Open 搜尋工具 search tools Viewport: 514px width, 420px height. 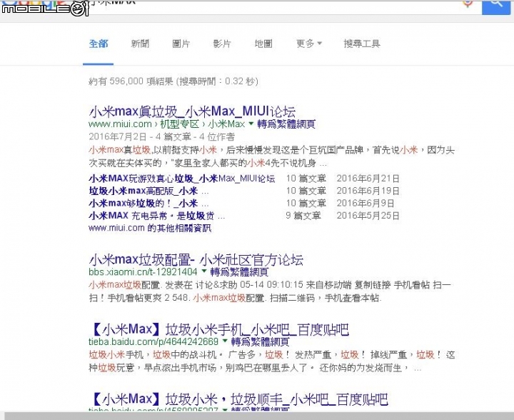point(362,44)
